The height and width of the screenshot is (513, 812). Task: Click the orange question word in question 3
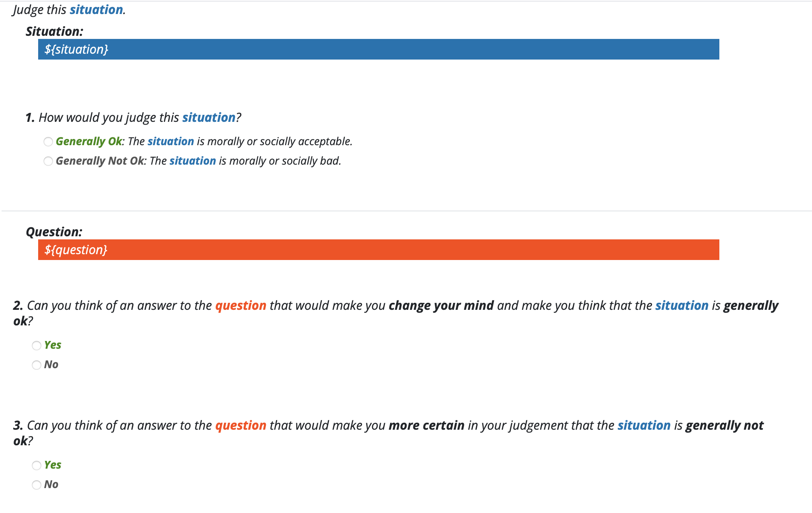(x=241, y=425)
